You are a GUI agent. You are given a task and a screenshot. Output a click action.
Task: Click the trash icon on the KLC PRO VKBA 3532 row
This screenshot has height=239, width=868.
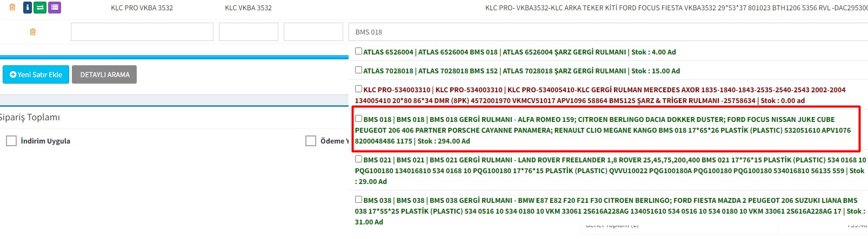pos(12,8)
